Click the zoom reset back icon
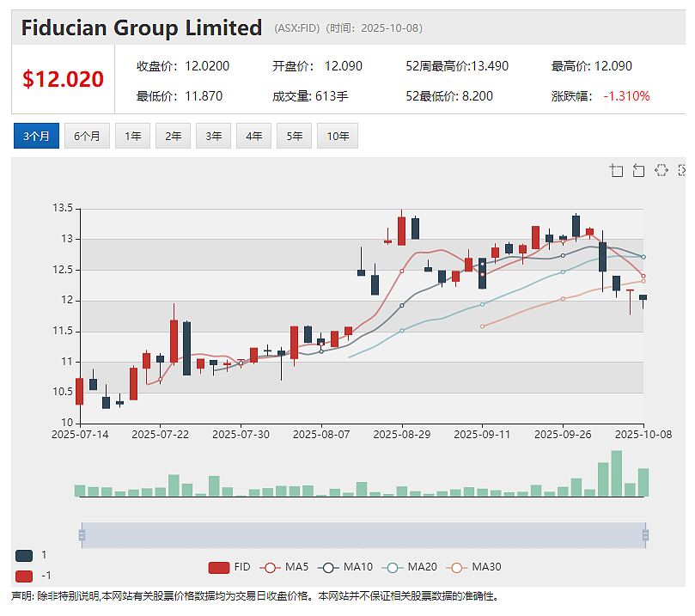Viewport: 695px width, 616px height. click(x=638, y=170)
